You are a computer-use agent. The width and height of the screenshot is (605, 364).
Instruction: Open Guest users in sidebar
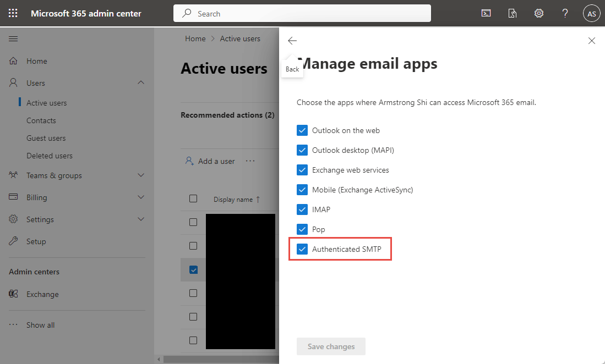coord(46,138)
